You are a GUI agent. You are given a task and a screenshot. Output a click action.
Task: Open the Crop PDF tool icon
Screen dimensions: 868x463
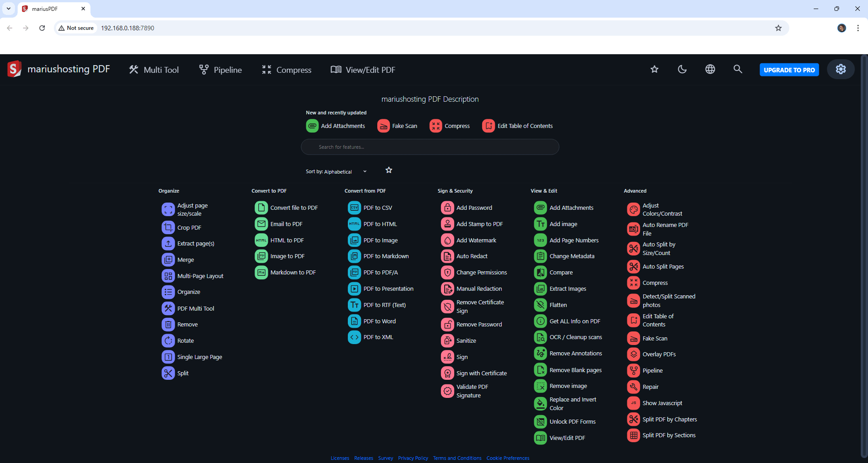coord(168,227)
